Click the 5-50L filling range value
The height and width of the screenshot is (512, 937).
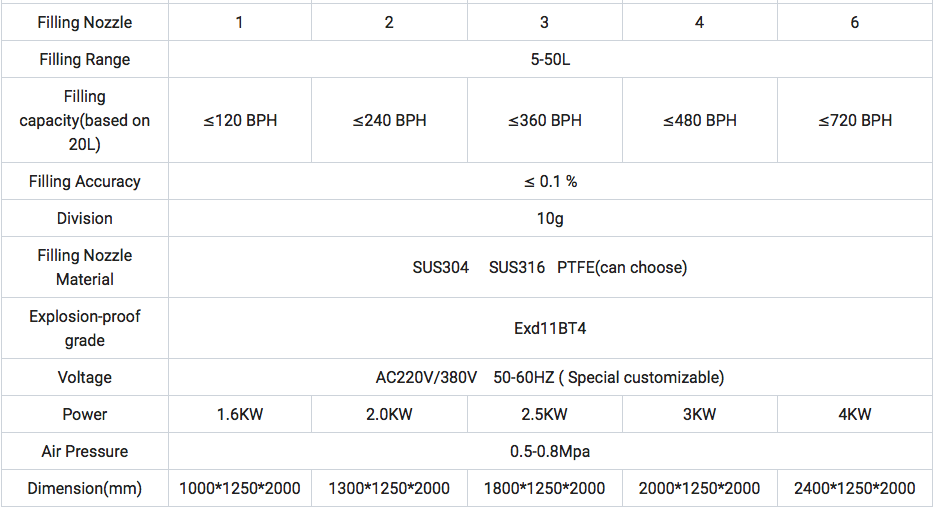(x=550, y=59)
